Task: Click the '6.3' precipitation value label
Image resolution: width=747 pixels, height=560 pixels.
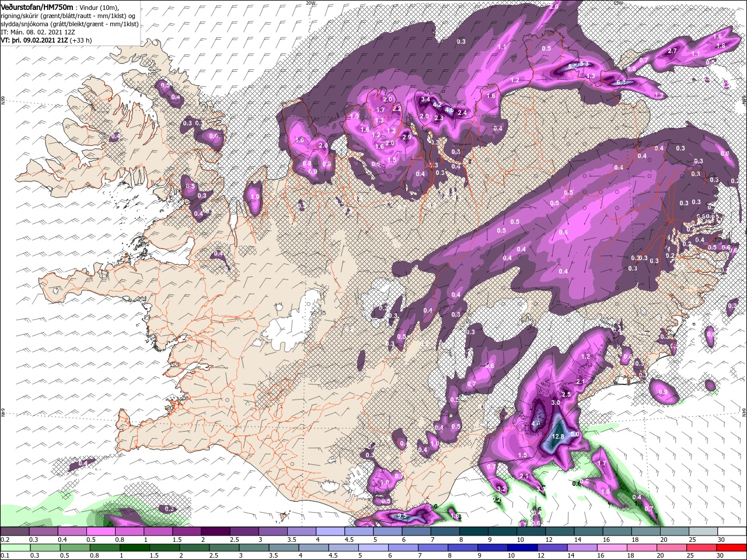Action: [x=621, y=82]
